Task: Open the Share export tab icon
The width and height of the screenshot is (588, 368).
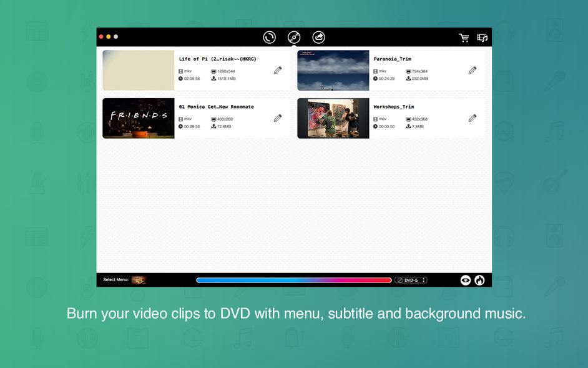Action: (x=319, y=37)
